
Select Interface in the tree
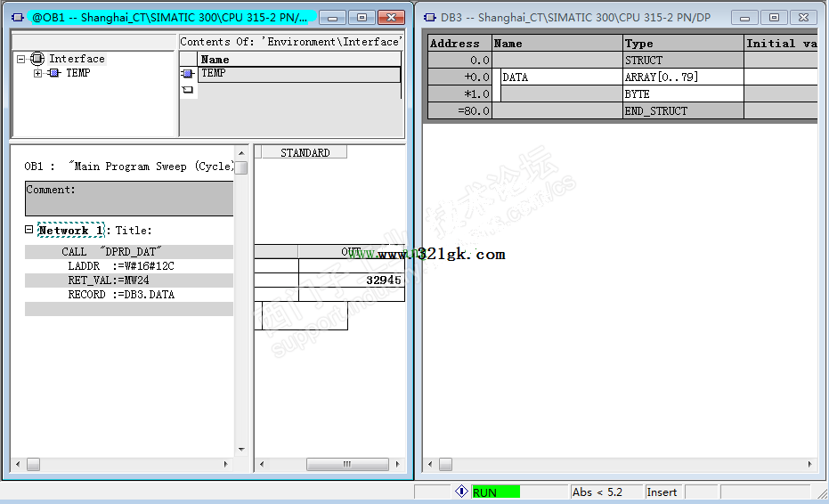click(77, 59)
